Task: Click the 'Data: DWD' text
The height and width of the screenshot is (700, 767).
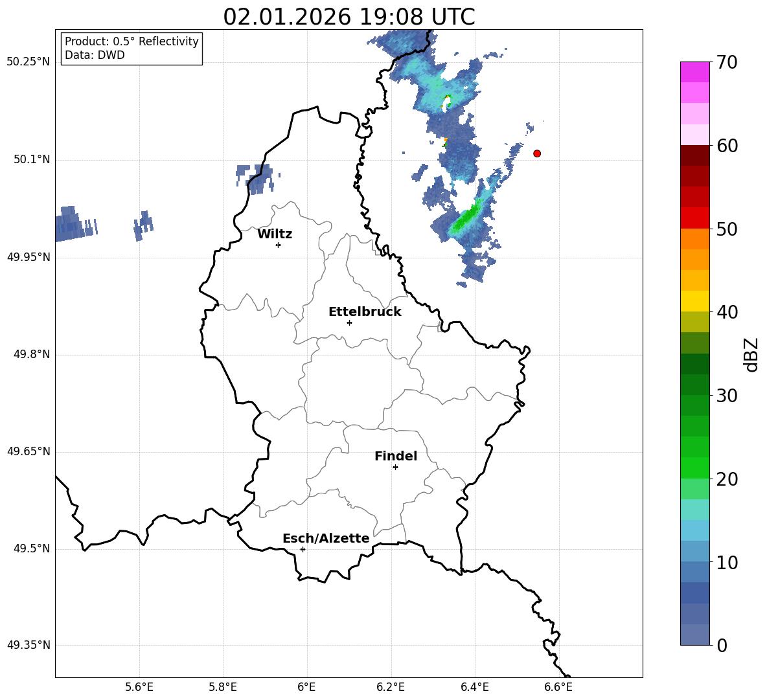Action: [95, 55]
